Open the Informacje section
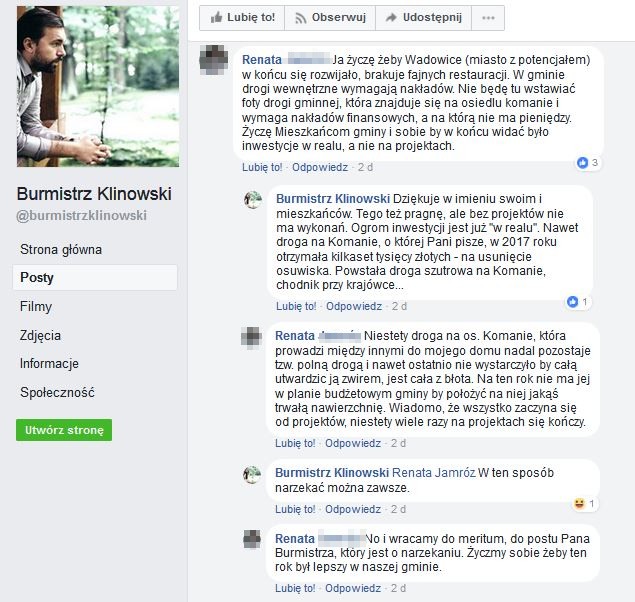635x602 pixels. coord(49,364)
